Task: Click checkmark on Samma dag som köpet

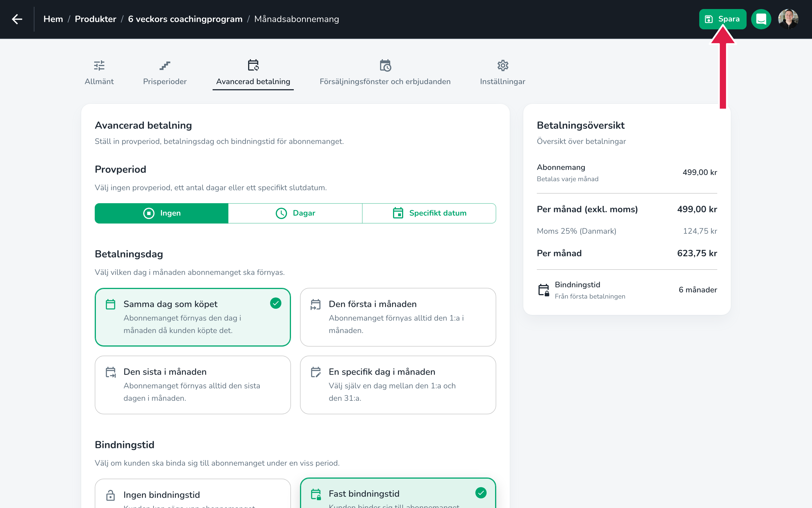Action: 276,303
